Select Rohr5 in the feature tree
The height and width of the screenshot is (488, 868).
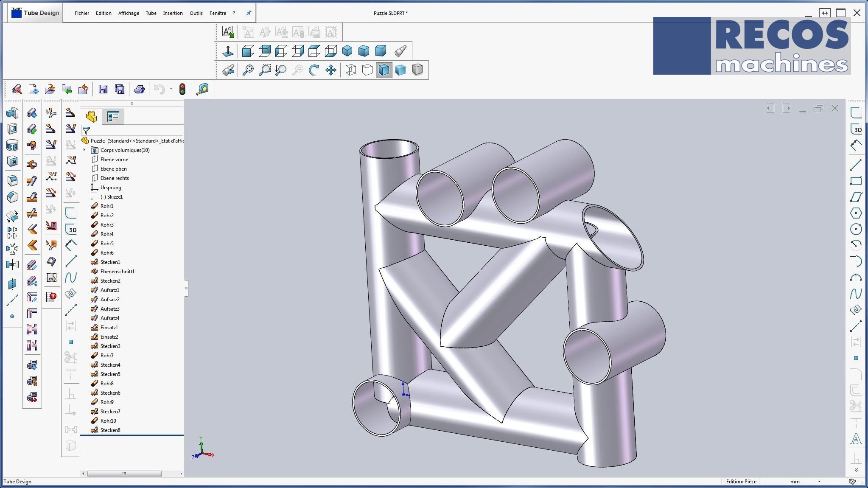tap(107, 244)
